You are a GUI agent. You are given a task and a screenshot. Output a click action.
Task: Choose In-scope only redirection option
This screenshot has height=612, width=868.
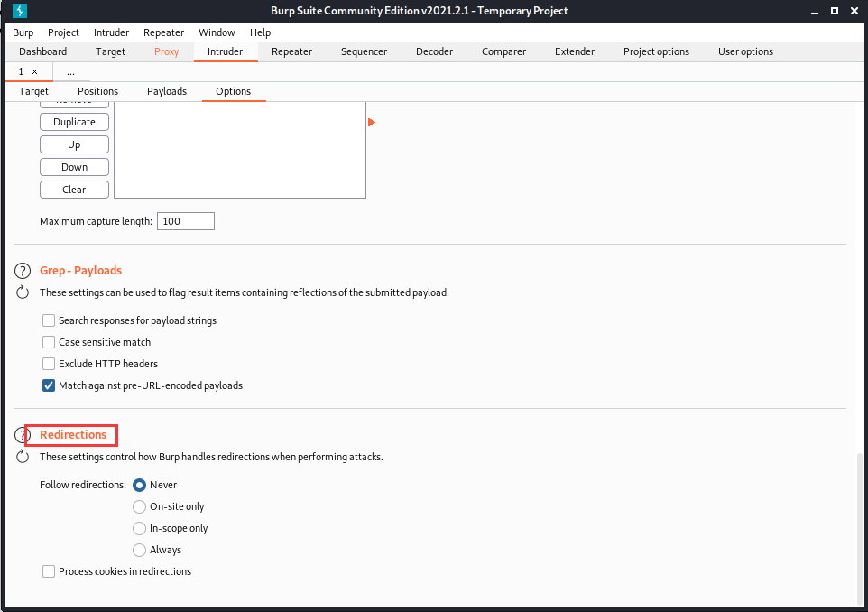coord(140,528)
